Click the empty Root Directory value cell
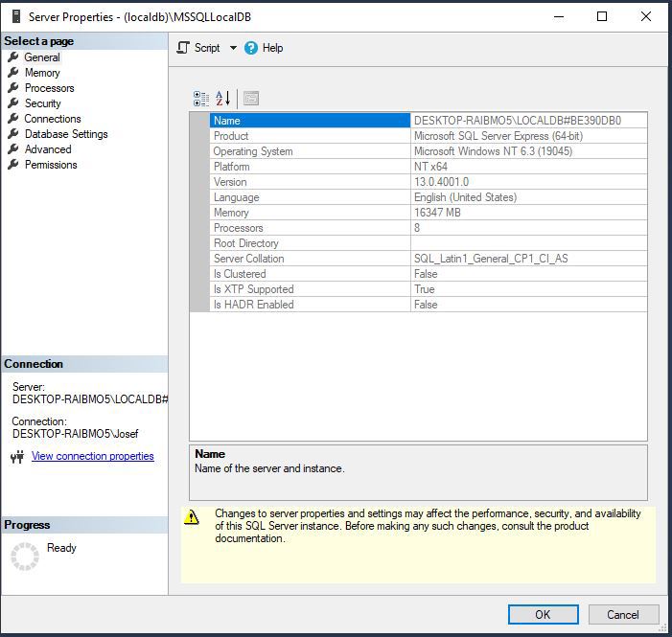The height and width of the screenshot is (637, 672). [529, 243]
